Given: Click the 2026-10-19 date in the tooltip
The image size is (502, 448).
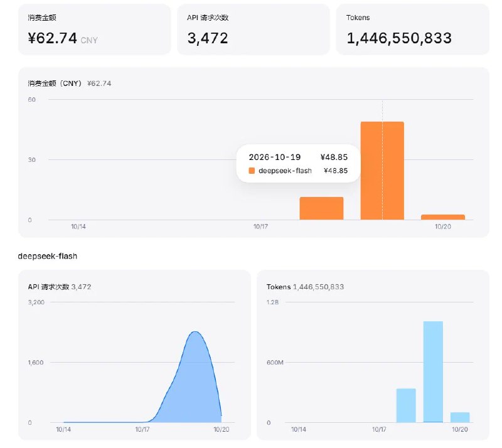Looking at the screenshot, I should coord(275,157).
